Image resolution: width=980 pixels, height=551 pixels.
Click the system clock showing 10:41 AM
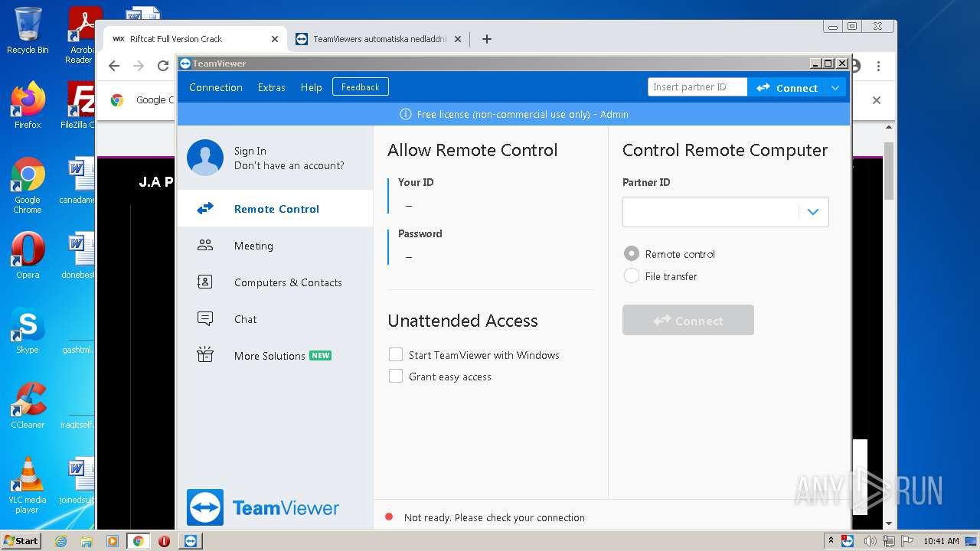941,541
